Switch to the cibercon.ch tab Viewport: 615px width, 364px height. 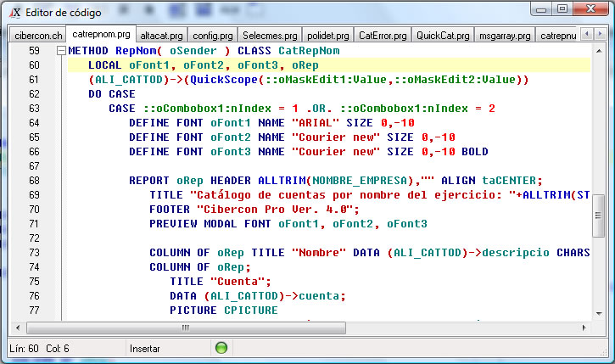point(38,36)
